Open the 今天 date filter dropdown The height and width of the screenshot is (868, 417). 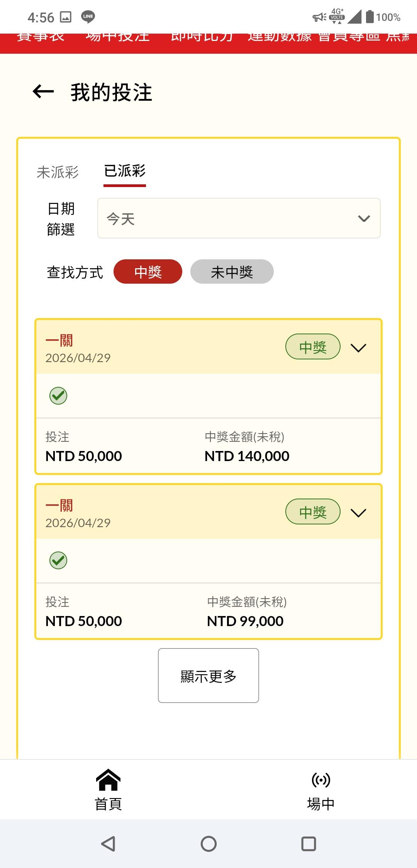[239, 218]
